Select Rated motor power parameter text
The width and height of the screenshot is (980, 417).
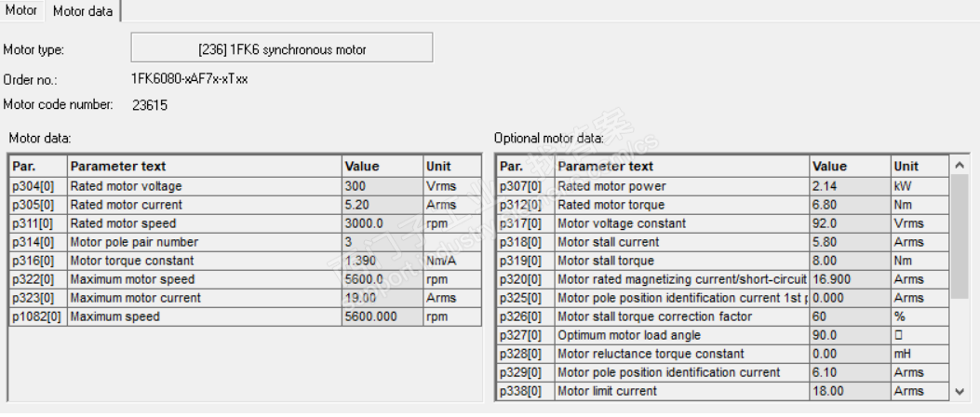coord(611,186)
